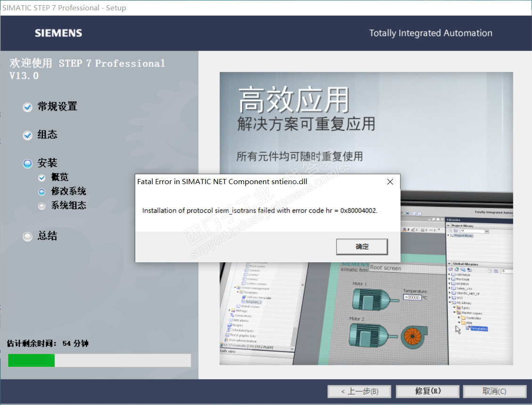532x405 pixels.
Task: Select the 概览 sub-step checkmark icon
Action: (x=42, y=178)
